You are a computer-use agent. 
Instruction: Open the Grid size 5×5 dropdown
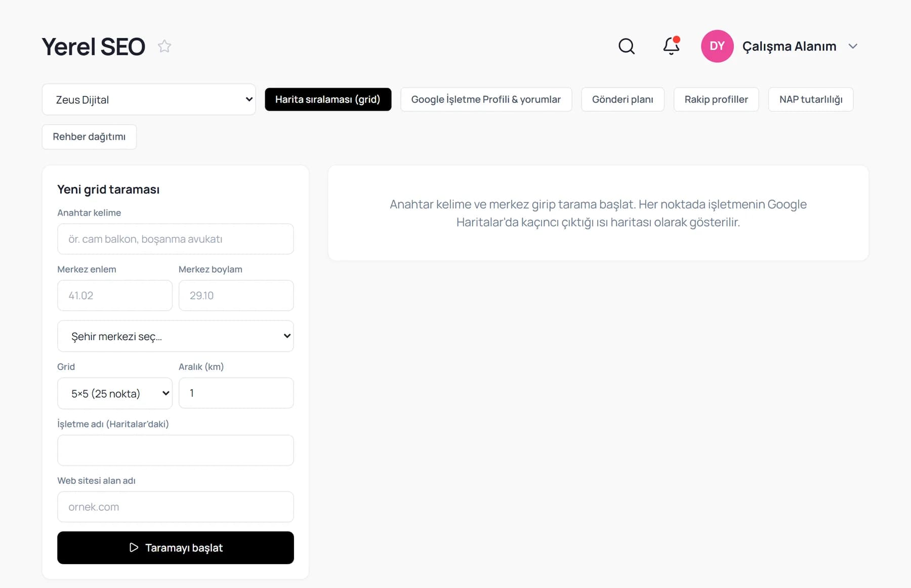pyautogui.click(x=115, y=393)
